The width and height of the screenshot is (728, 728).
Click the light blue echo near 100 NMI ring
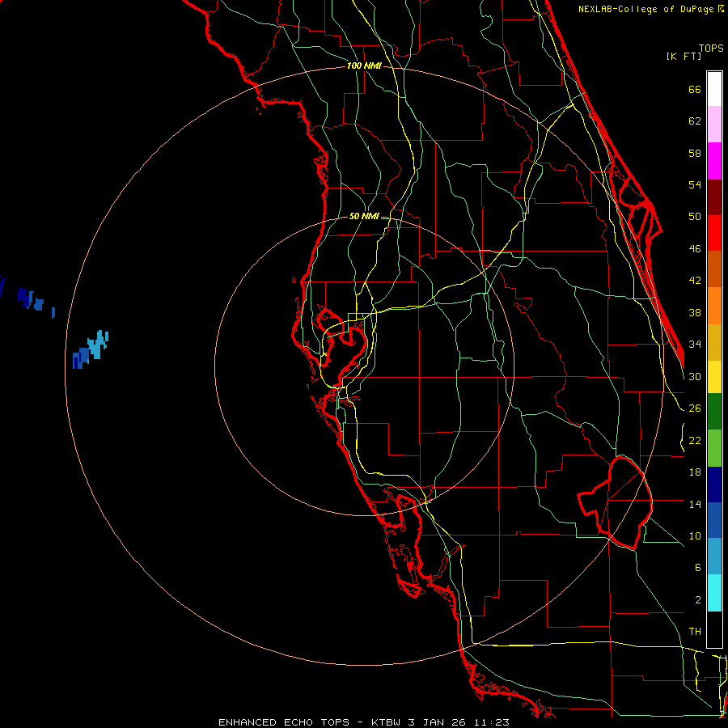[x=98, y=344]
